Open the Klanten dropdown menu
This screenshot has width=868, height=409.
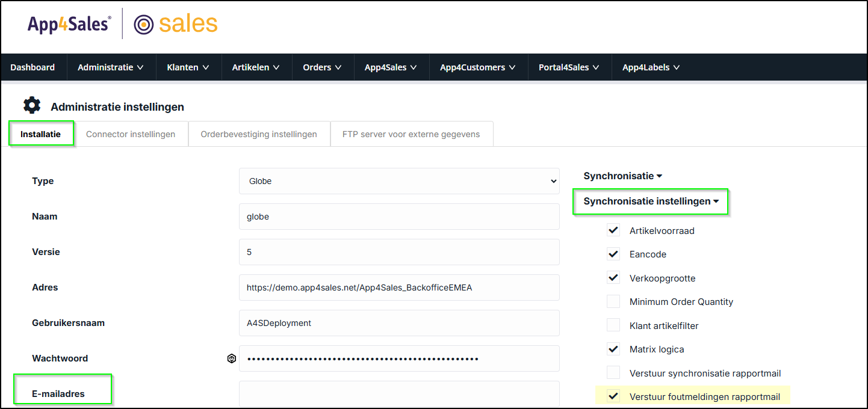188,67
